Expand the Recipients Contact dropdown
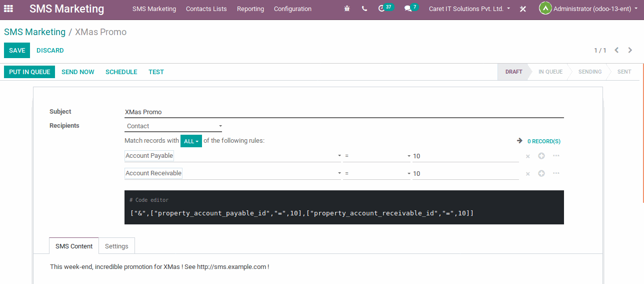 [x=173, y=126]
